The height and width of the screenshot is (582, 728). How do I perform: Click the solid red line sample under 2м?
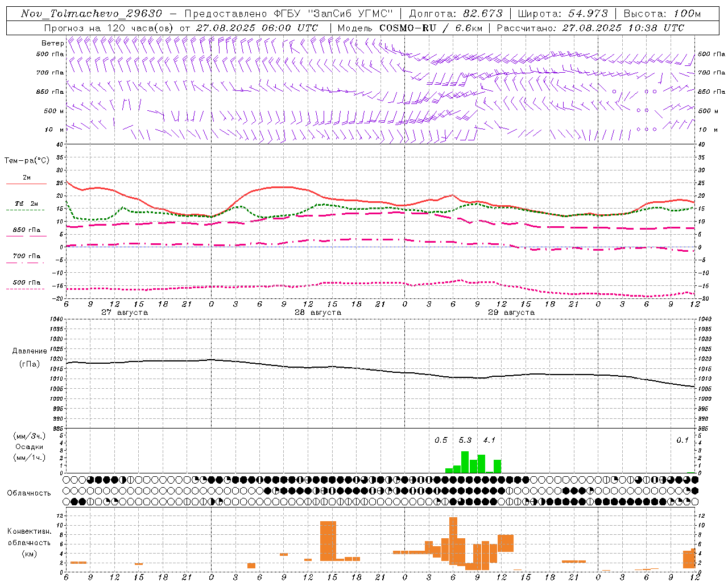[x=26, y=184]
